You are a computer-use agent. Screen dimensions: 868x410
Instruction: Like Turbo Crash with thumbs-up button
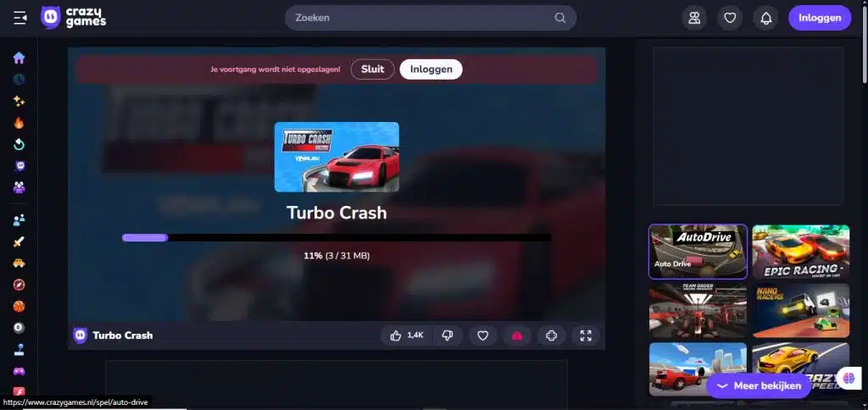[406, 335]
